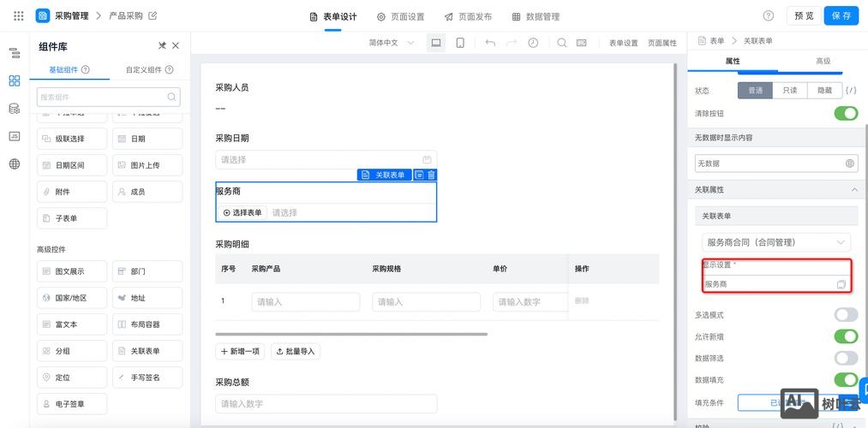Set status to 隐藏
Screen dimensions: 868x428
825,90
